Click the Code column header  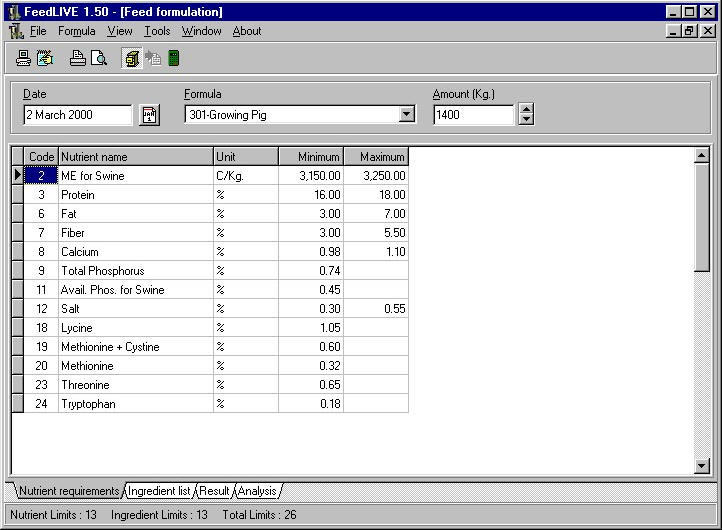(41, 157)
